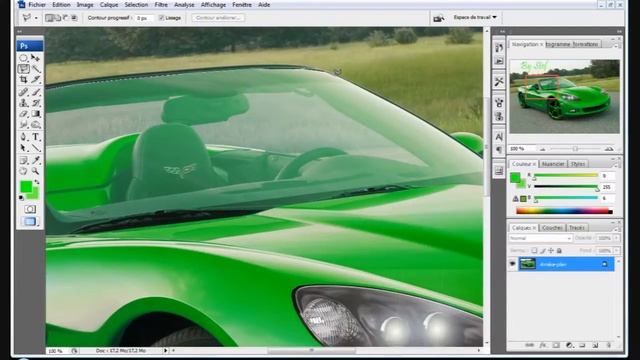Select the Crop tool
The height and width of the screenshot is (360, 640).
[x=23, y=80]
